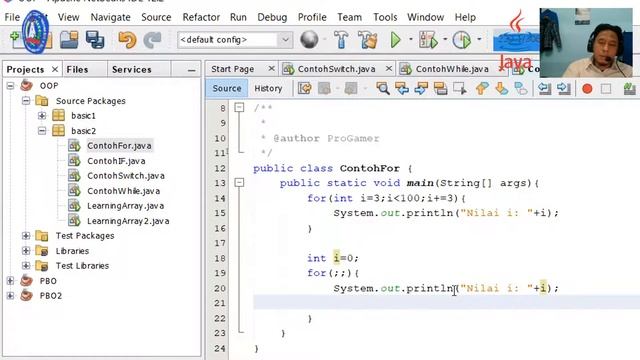Click the Profile Project clock icon

[x=462, y=40]
